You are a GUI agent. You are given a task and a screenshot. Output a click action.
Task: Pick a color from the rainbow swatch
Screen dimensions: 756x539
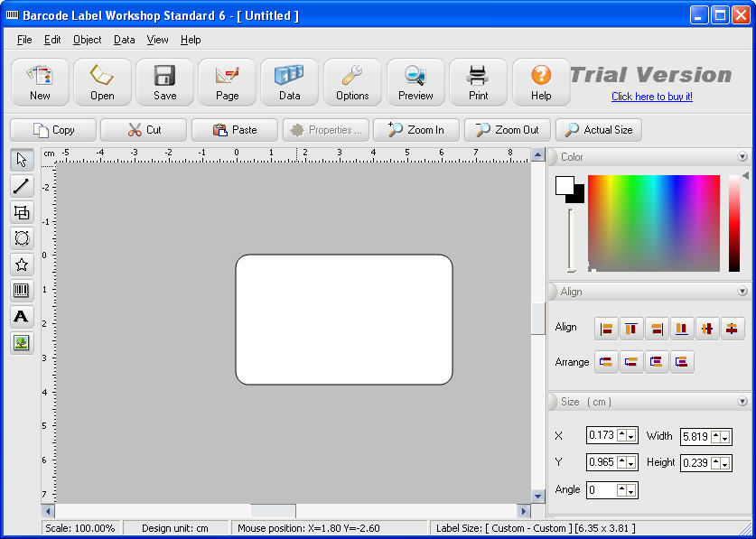coord(655,221)
